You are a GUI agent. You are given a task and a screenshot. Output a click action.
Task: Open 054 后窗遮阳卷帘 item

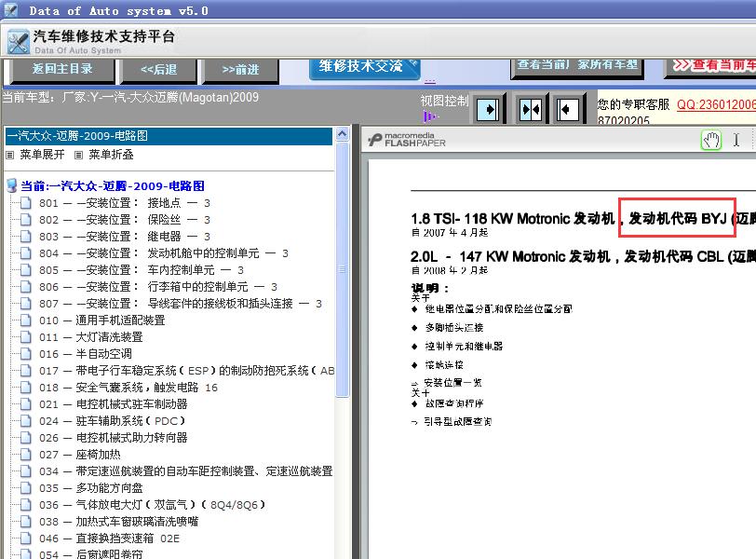[x=90, y=554]
